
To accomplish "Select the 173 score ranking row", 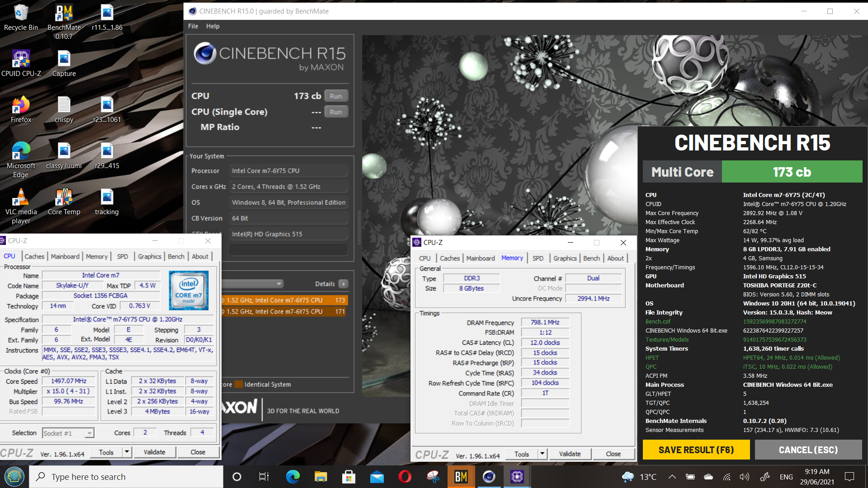I will pyautogui.click(x=284, y=300).
